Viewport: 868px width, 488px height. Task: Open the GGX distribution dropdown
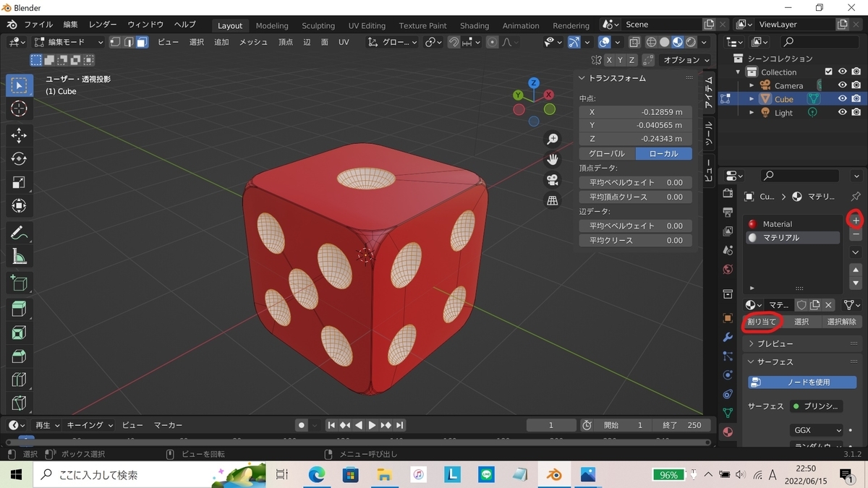[817, 430]
